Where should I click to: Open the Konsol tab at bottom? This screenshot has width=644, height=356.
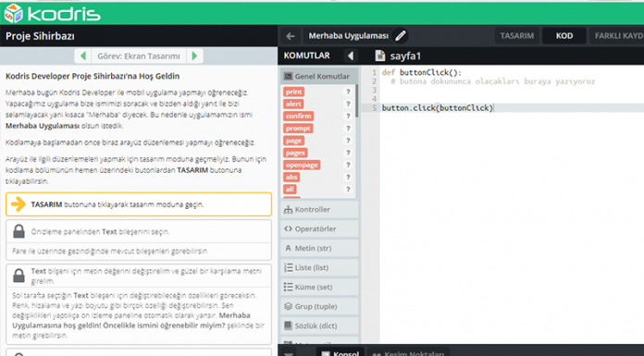coord(341,352)
